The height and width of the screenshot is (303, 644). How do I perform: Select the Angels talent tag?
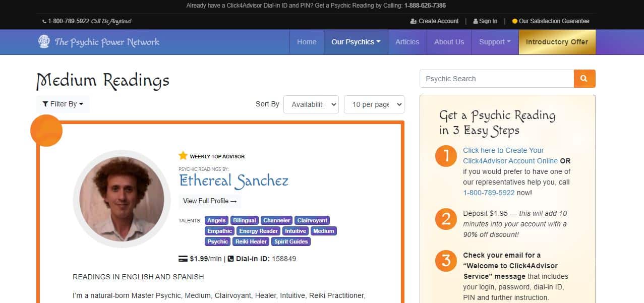pyautogui.click(x=216, y=220)
